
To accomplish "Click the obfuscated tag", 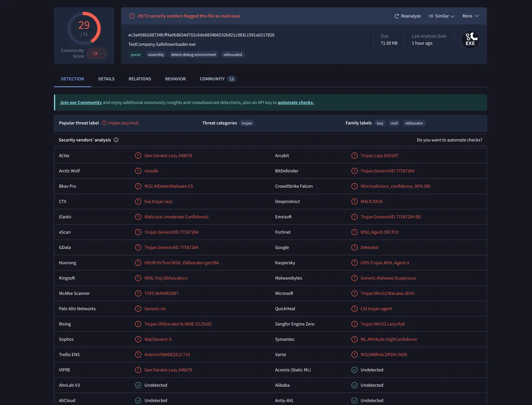I will coord(233,55).
